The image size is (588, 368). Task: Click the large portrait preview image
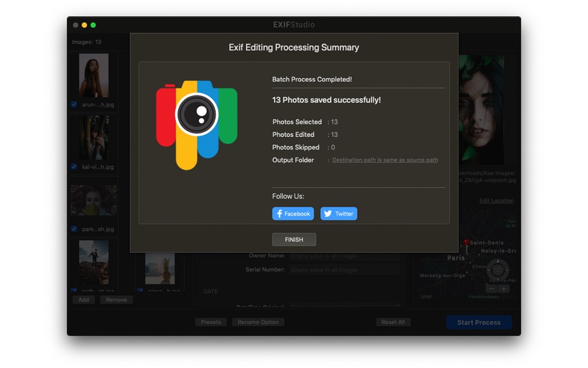(482, 110)
